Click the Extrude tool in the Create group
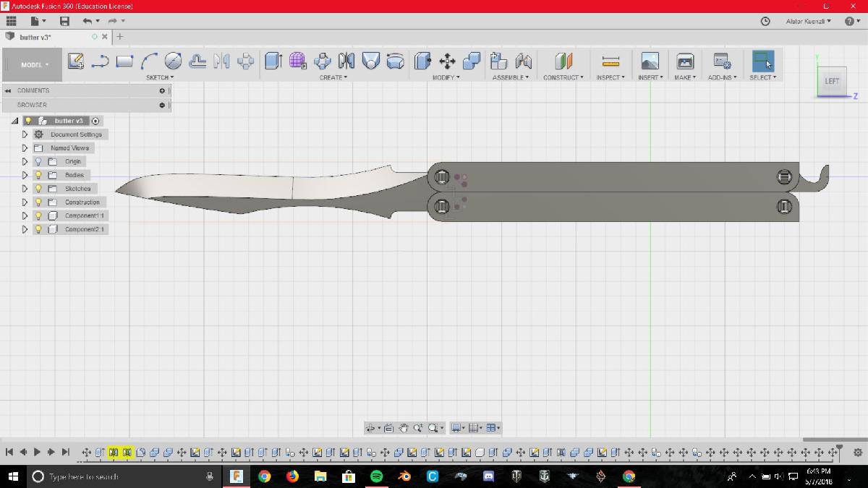The height and width of the screenshot is (488, 868). click(273, 61)
